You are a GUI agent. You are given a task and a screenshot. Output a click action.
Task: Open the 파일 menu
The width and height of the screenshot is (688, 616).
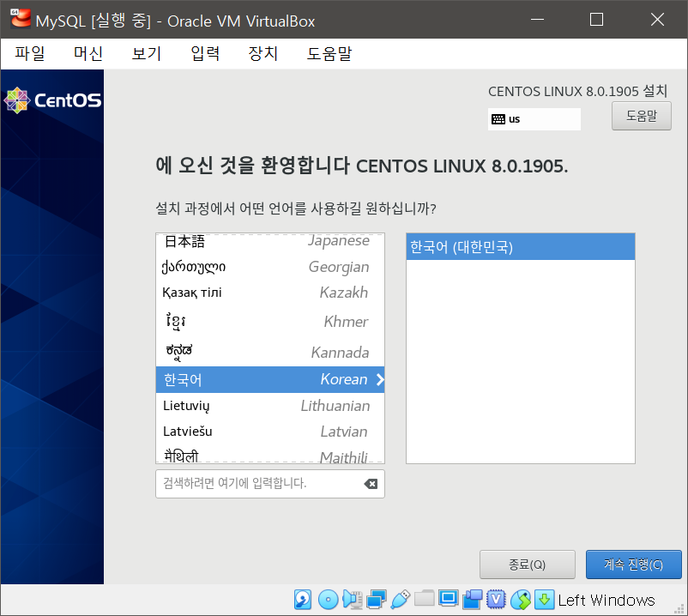(30, 53)
